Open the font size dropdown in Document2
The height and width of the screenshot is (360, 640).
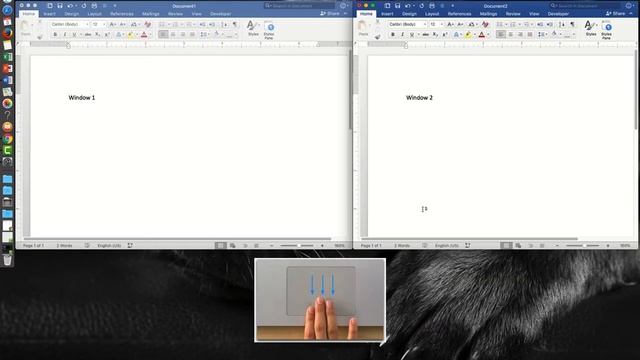441,24
